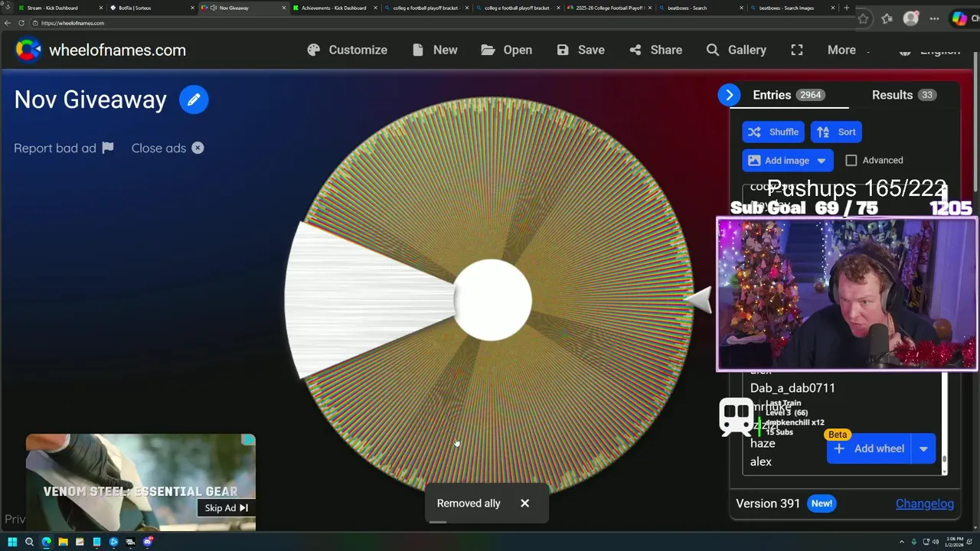980x551 pixels.
Task: Open the Windows Start menu
Action: point(12,542)
